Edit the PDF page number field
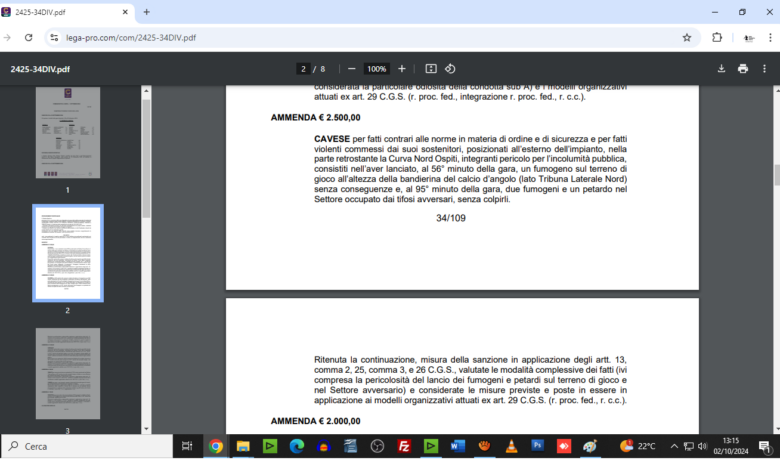The image size is (780, 470). [x=303, y=69]
